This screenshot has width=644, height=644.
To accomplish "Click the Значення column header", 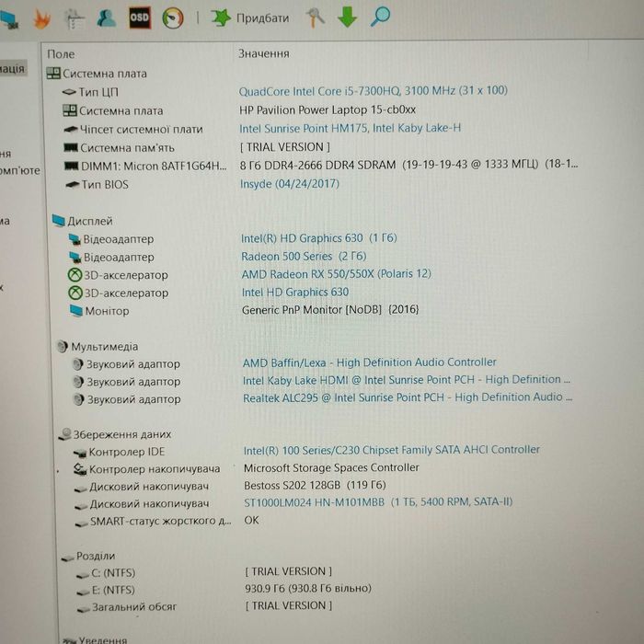I will tap(264, 53).
